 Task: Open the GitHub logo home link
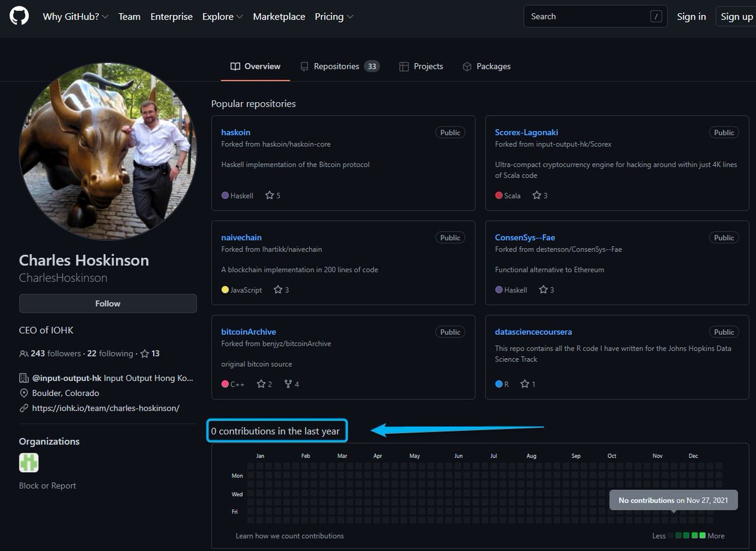(19, 16)
